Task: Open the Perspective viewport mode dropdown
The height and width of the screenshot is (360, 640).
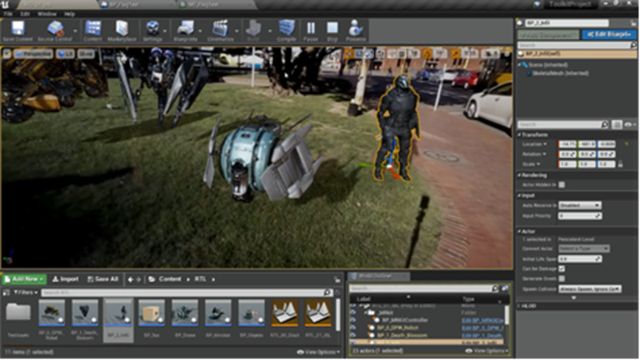Action: [33, 53]
